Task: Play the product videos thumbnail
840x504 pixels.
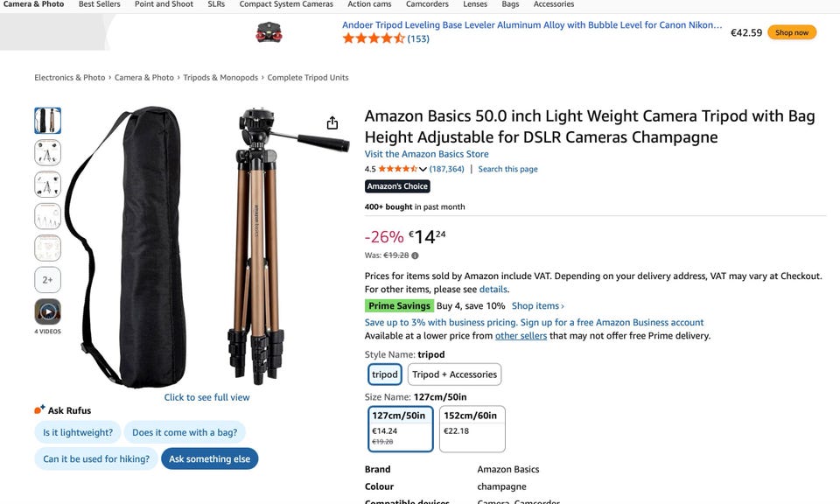Action: tap(47, 311)
